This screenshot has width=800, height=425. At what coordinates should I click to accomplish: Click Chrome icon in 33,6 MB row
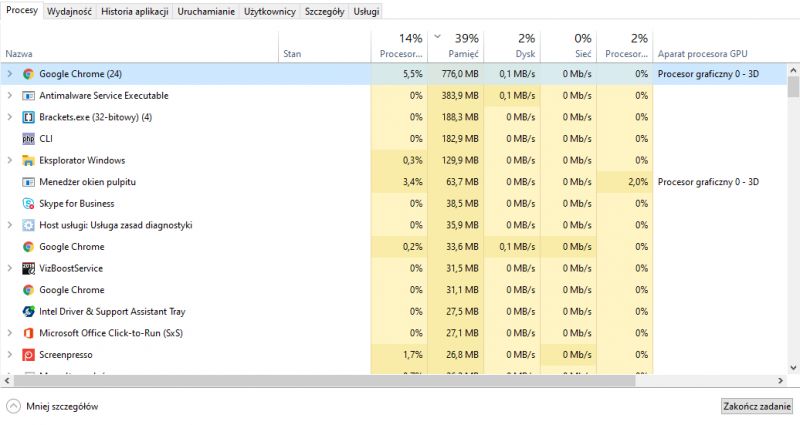click(x=28, y=247)
